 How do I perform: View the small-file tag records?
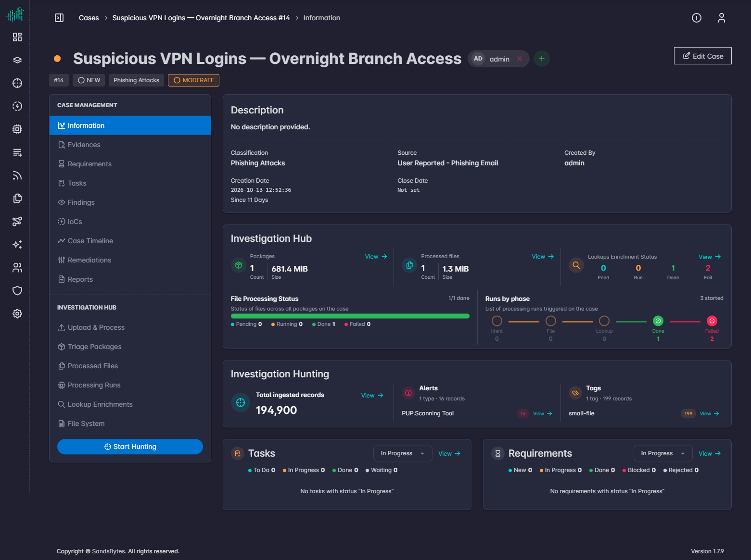(710, 414)
